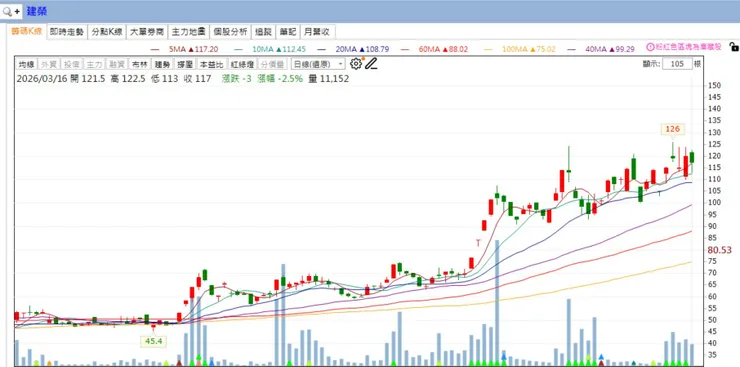The image size is (740, 367).
Task: Toggle 主力 main force overlay
Action: tap(94, 64)
